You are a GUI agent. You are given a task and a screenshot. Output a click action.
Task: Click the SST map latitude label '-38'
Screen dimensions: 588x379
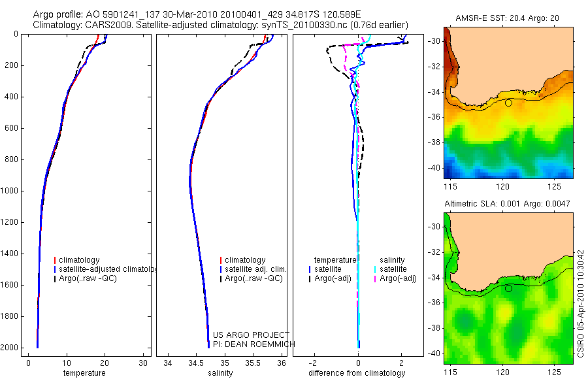click(434, 142)
